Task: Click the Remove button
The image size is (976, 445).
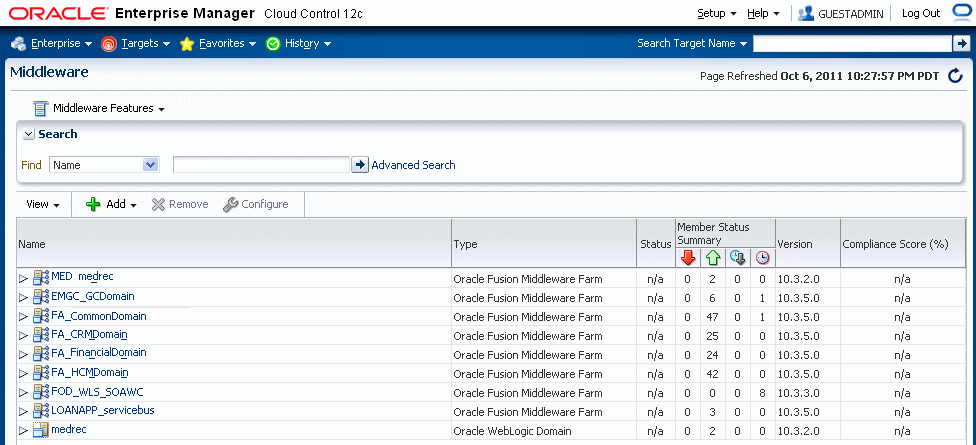Action: click(180, 204)
